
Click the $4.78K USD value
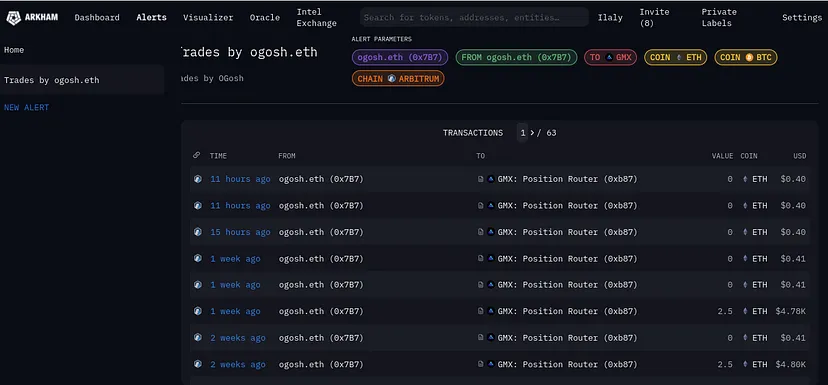point(791,311)
